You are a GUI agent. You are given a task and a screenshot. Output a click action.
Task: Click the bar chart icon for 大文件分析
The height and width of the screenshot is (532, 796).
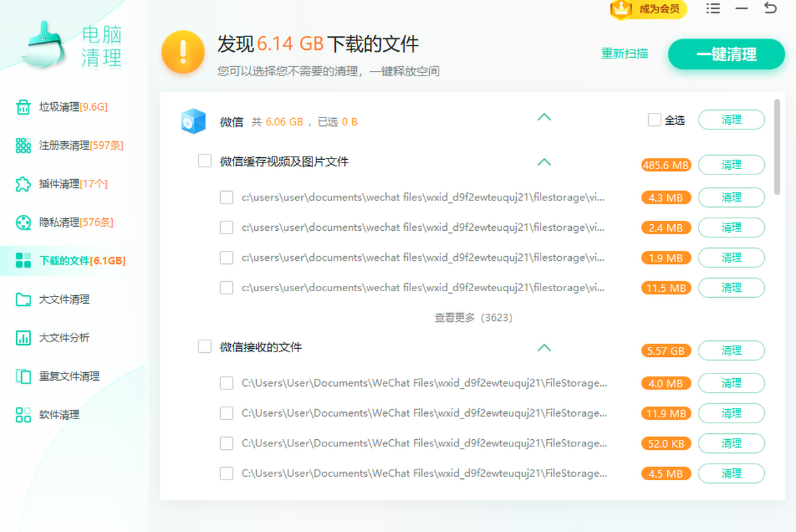pos(23,338)
